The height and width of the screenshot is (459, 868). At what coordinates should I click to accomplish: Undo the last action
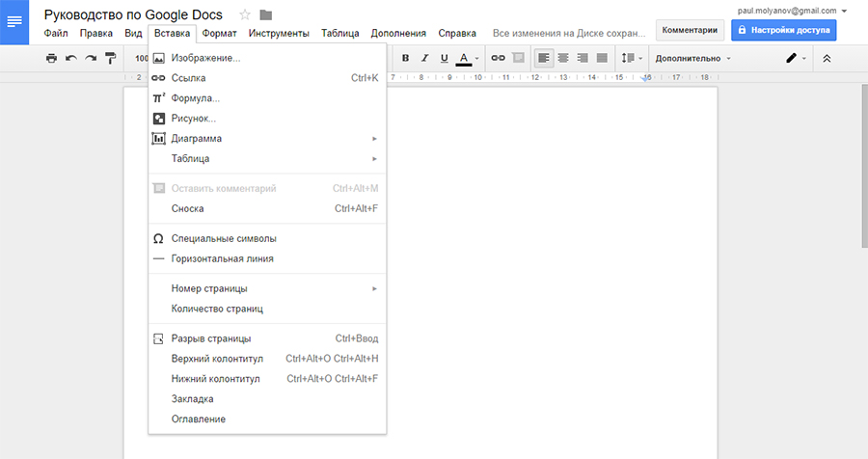click(71, 58)
